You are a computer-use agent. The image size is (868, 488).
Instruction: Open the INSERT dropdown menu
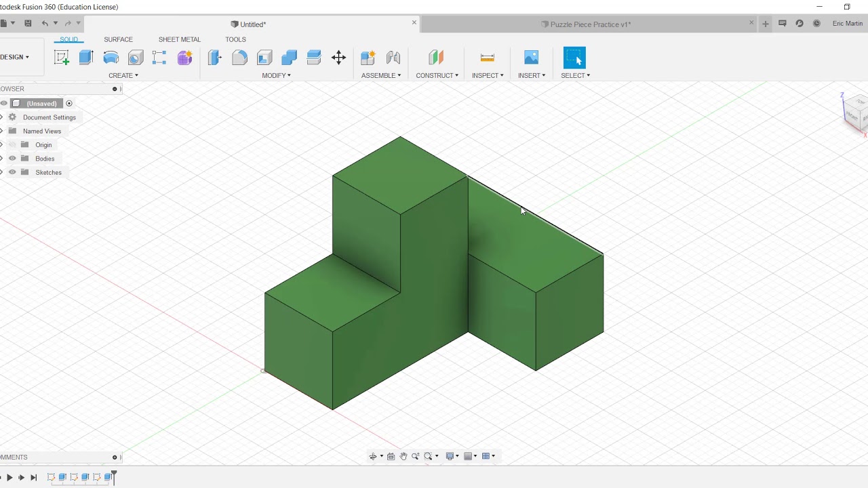click(532, 75)
